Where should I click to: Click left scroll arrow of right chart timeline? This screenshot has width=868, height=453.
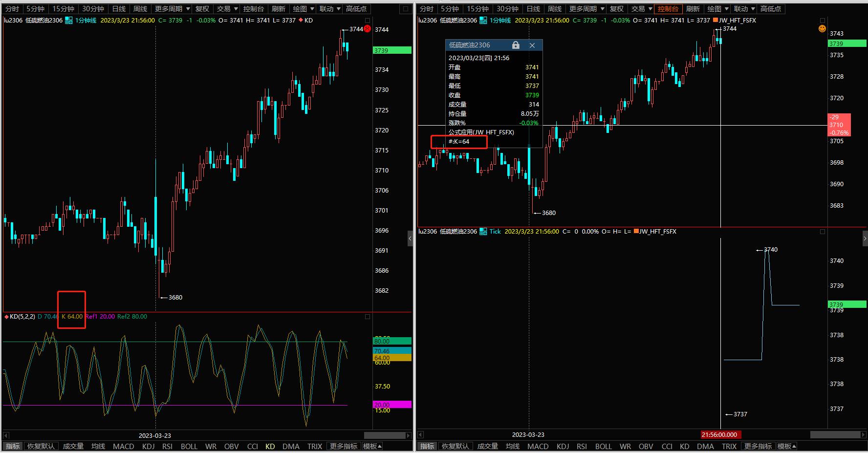point(420,435)
